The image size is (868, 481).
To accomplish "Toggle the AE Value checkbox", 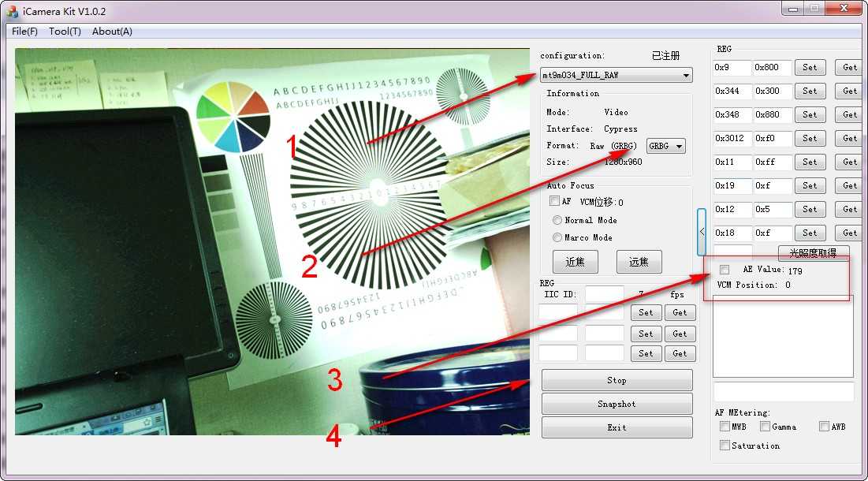I will coord(724,270).
